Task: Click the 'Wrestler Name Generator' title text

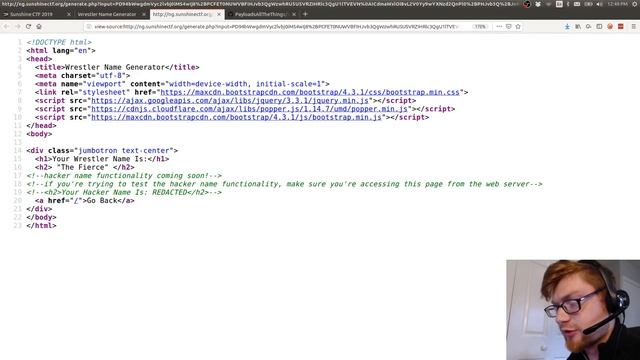Action: pyautogui.click(x=115, y=67)
